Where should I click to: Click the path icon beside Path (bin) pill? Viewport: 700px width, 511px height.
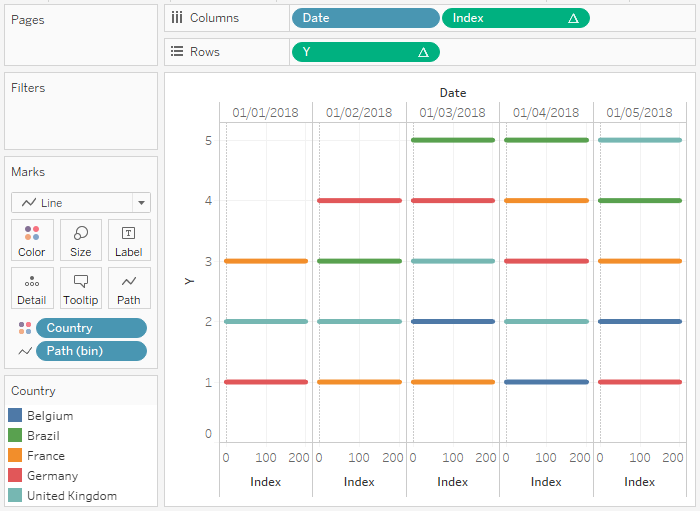coord(25,351)
